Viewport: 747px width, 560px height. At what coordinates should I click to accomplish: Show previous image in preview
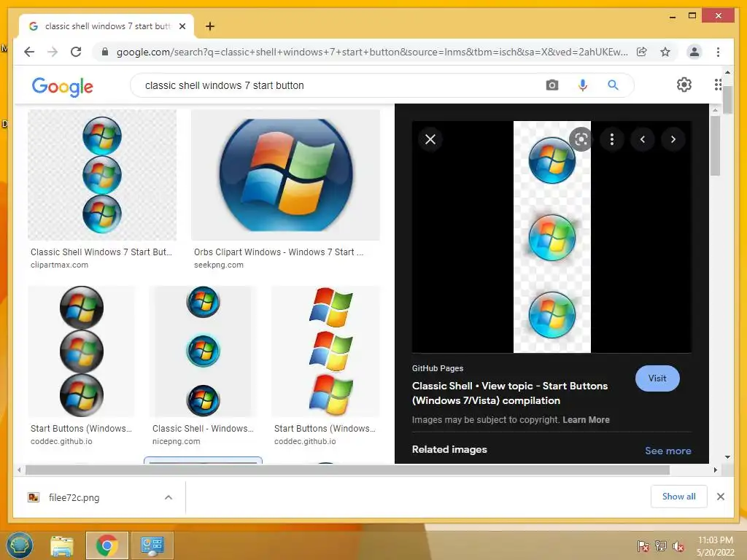click(643, 139)
